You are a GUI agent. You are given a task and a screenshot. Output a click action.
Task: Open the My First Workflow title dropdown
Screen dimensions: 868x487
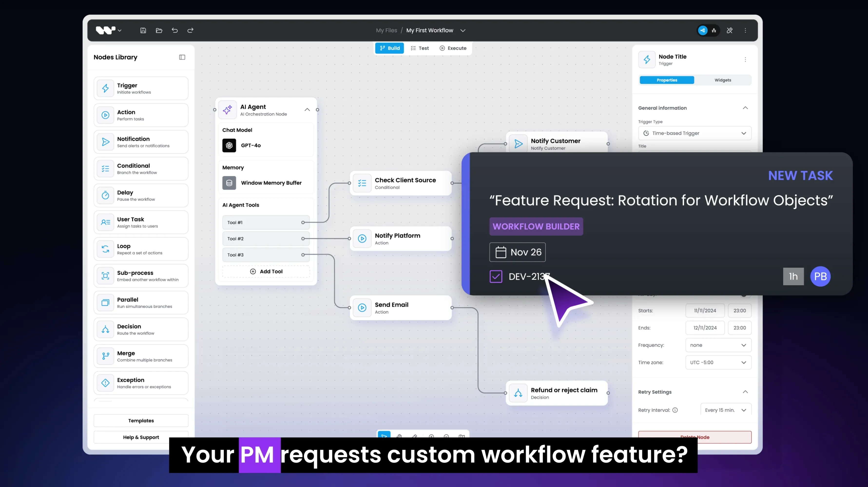pyautogui.click(x=463, y=30)
